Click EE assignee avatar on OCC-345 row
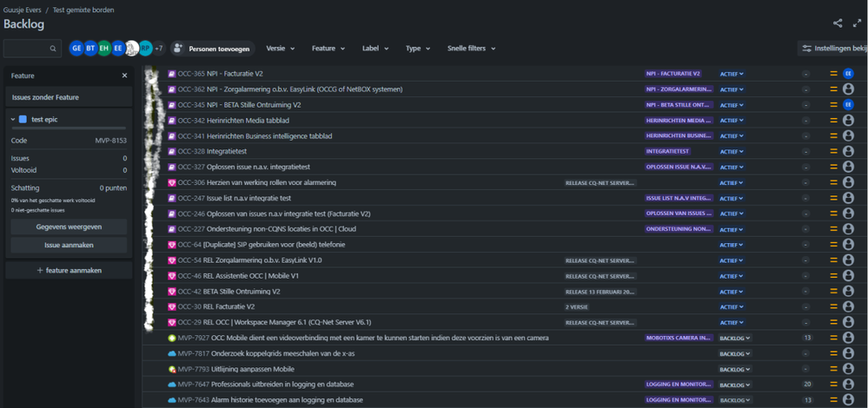 pyautogui.click(x=848, y=104)
